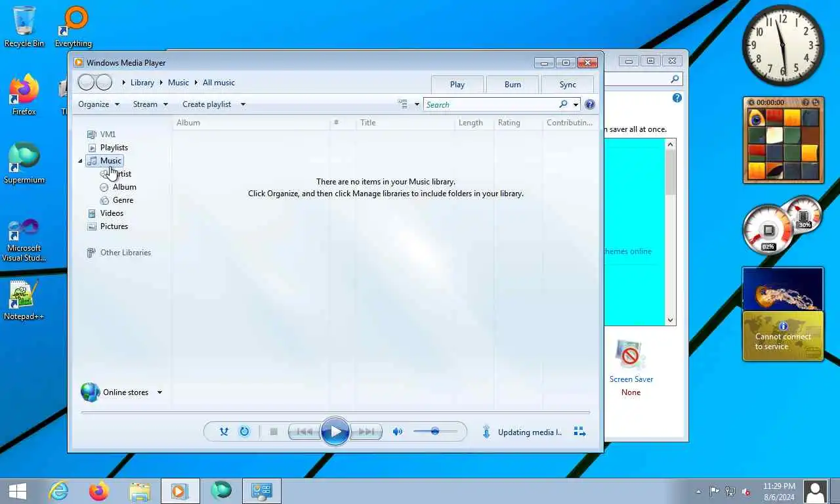Screen dimensions: 840x504
Task: Sort by the Title column header
Action: 405,123
